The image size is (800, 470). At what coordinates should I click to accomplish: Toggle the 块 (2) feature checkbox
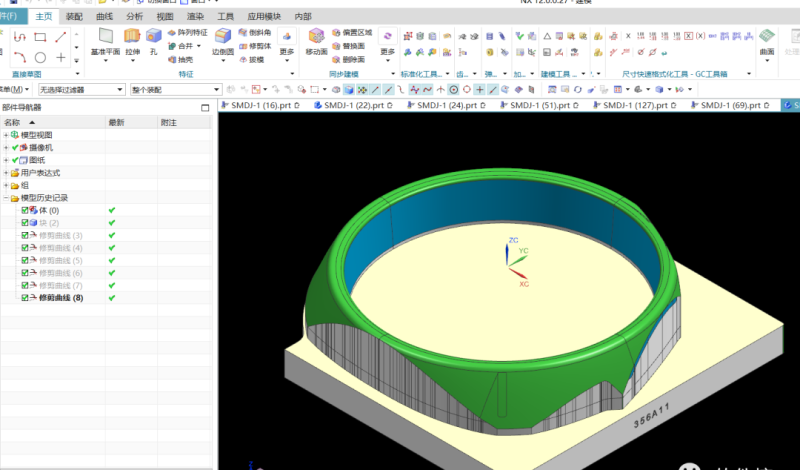pyautogui.click(x=25, y=223)
